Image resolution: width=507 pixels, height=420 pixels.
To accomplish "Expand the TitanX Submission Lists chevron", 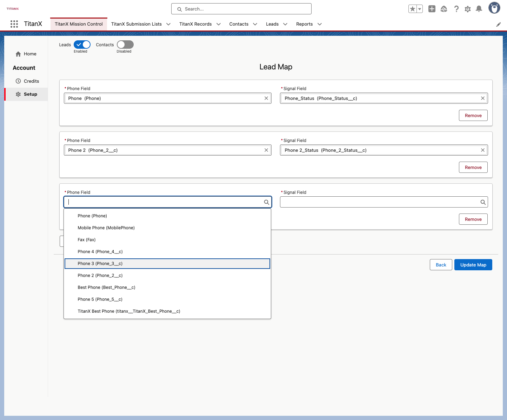I will 168,24.
